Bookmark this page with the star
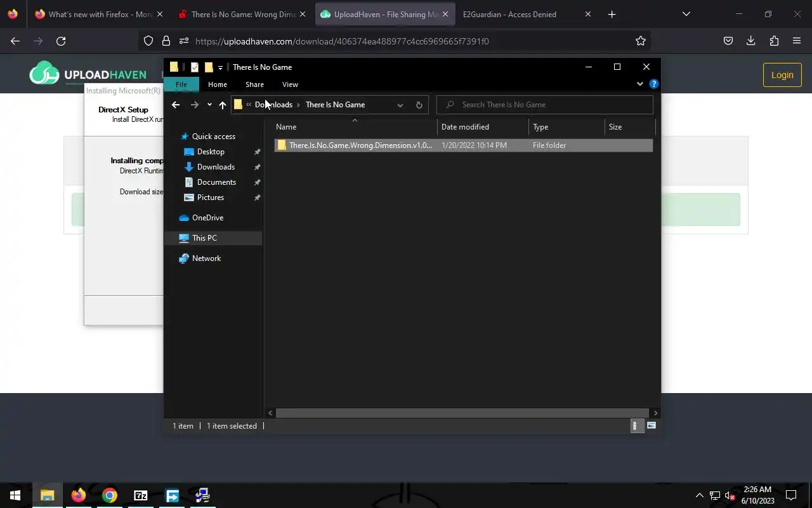Viewport: 812px width, 508px height. (x=641, y=41)
